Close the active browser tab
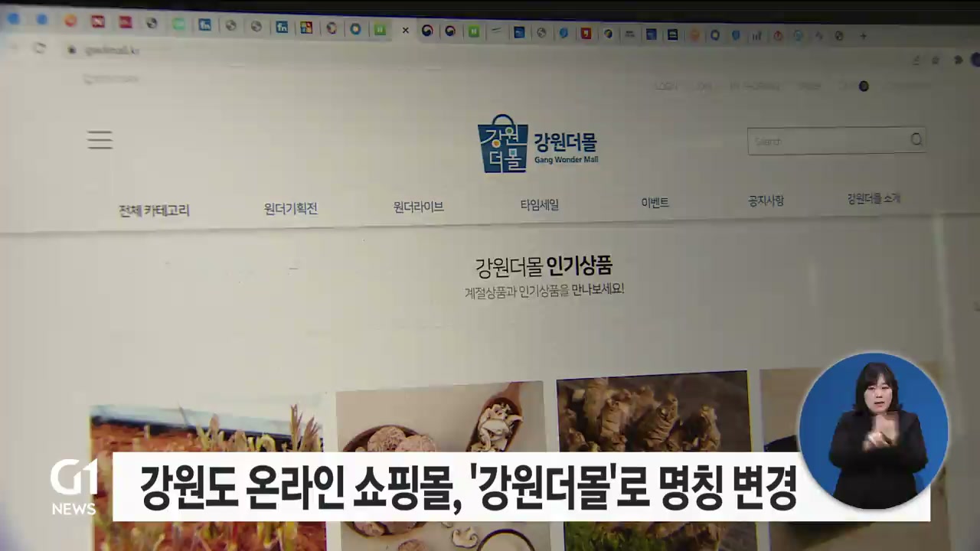This screenshot has height=551, width=980. (405, 31)
